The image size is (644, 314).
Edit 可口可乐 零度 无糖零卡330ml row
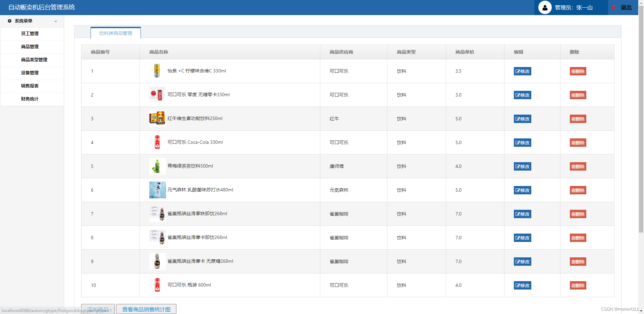click(x=523, y=95)
